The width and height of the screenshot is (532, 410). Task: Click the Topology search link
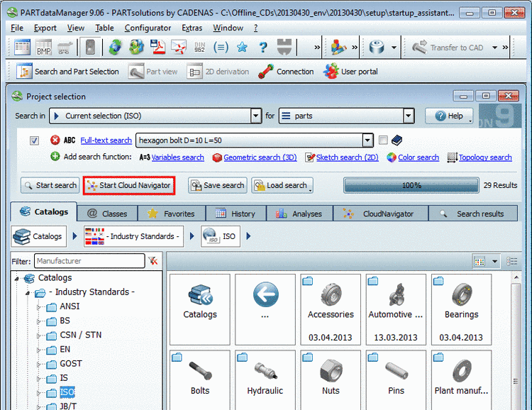pyautogui.click(x=485, y=157)
